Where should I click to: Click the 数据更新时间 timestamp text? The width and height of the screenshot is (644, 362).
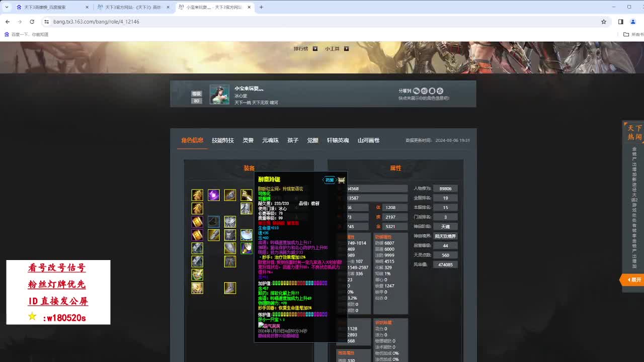[438, 140]
